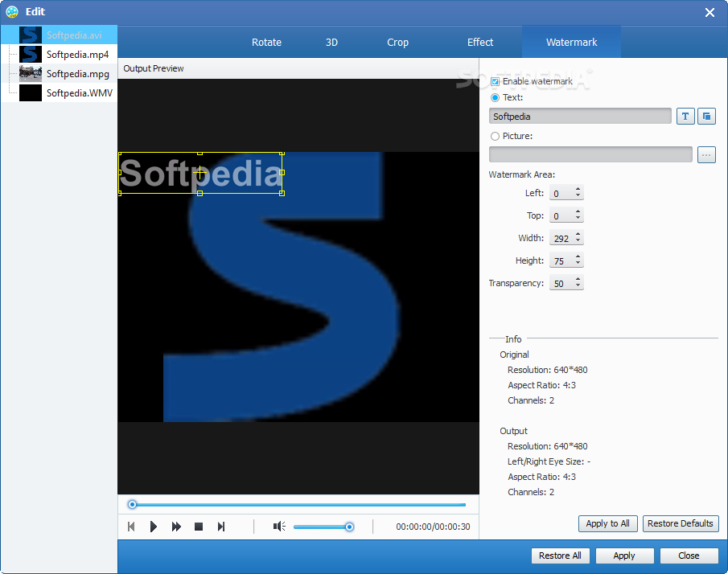Screen dimensions: 728x574
Task: Click the Height value field showing 75
Action: pos(561,260)
